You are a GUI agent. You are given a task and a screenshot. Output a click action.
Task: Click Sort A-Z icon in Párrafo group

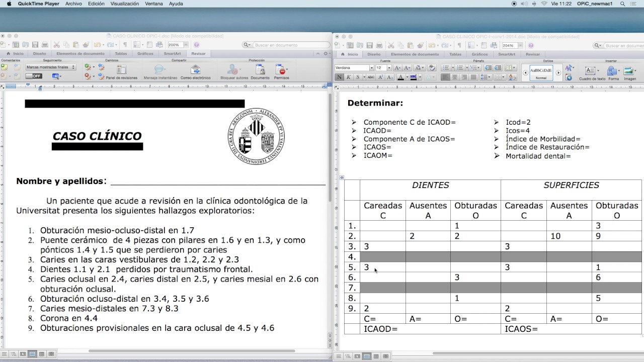pos(512,77)
